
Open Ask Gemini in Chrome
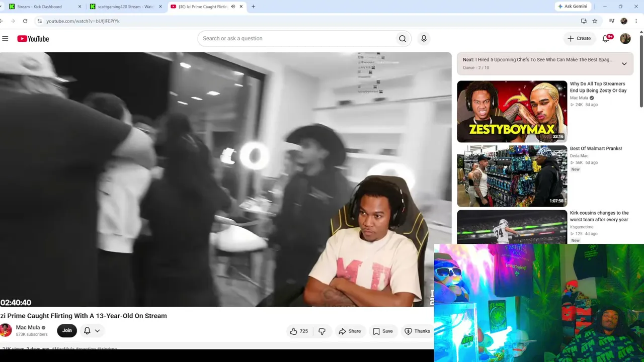pos(573,7)
